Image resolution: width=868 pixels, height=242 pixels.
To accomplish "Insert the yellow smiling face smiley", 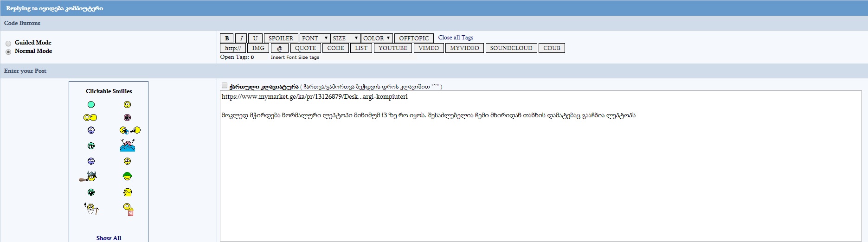I will [127, 105].
